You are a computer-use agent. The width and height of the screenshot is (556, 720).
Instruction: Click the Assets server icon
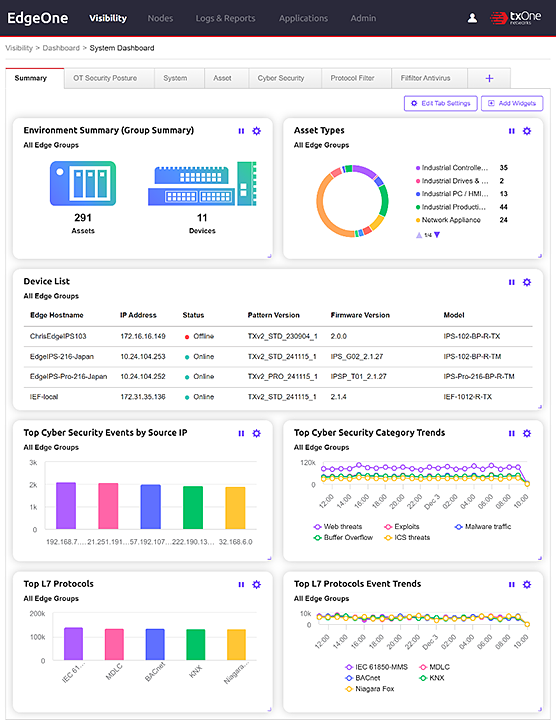click(83, 183)
